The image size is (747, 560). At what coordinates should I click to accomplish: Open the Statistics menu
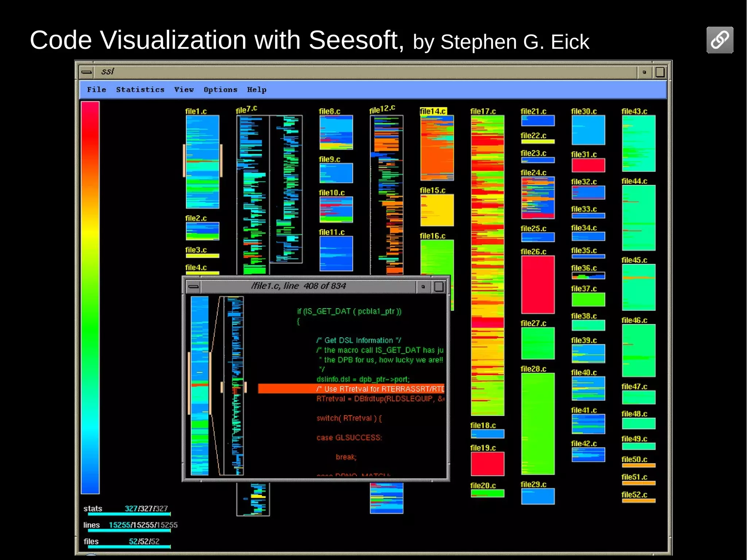(x=140, y=89)
